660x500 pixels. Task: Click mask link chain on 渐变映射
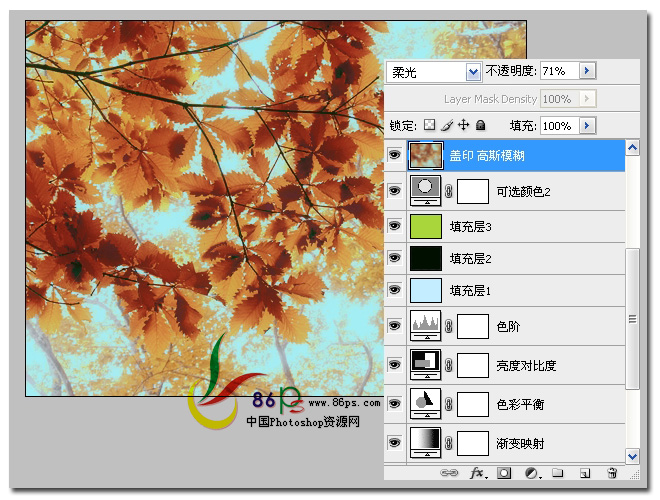point(449,443)
